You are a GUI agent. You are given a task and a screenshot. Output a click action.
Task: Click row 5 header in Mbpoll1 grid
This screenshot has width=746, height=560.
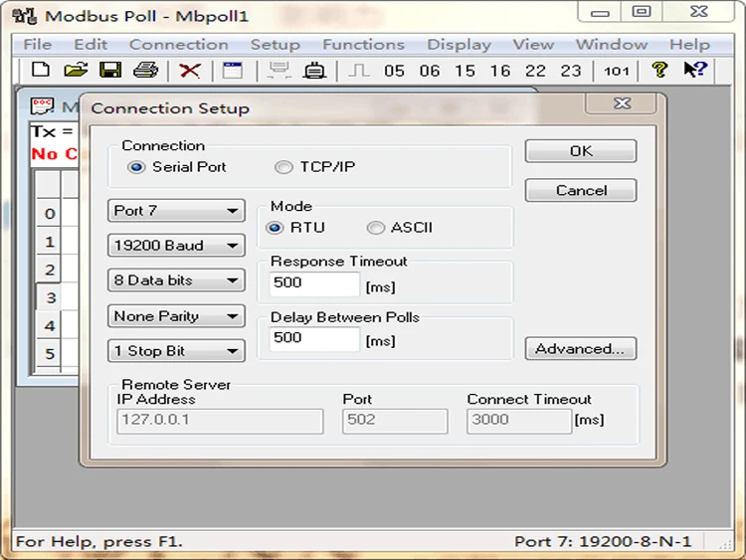click(50, 353)
